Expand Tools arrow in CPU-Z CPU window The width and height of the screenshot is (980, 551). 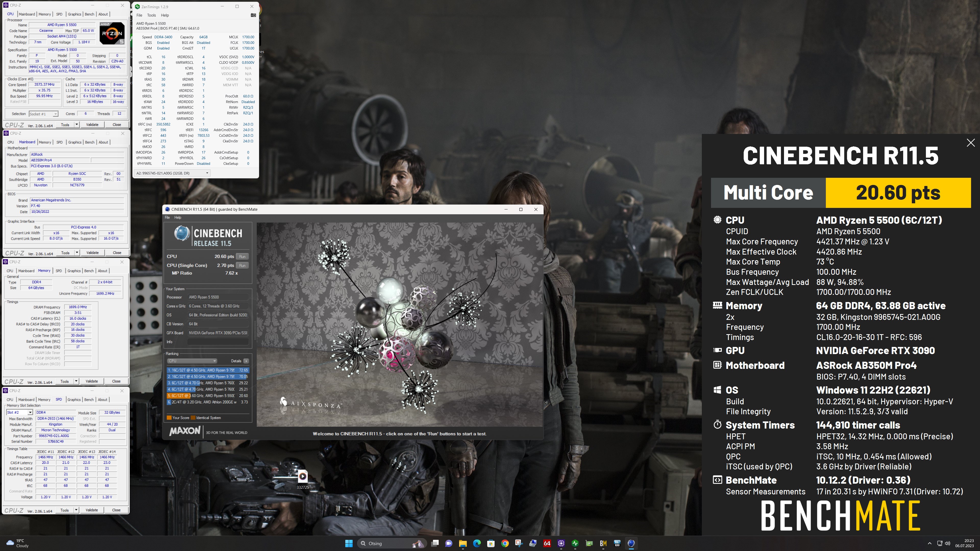coord(77,124)
